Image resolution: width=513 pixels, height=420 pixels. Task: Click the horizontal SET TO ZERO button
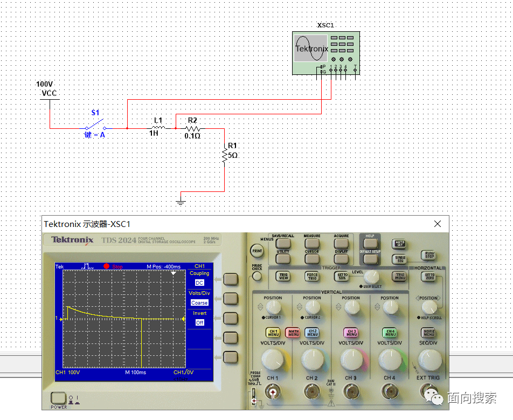pos(429,277)
